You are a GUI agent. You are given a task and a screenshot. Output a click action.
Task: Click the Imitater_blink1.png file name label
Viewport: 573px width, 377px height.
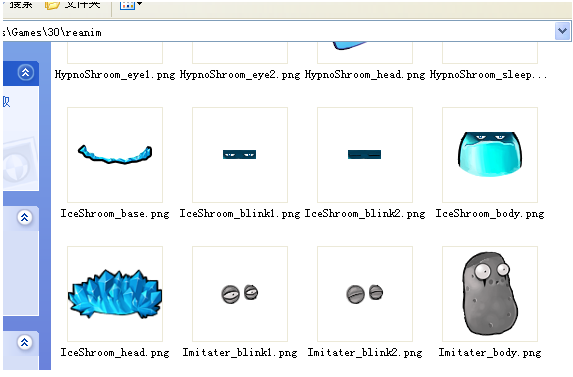click(240, 353)
